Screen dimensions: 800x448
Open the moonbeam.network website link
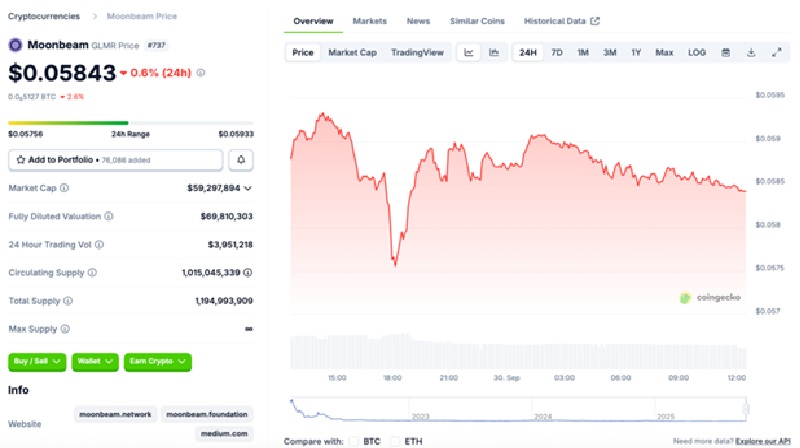pyautogui.click(x=114, y=414)
